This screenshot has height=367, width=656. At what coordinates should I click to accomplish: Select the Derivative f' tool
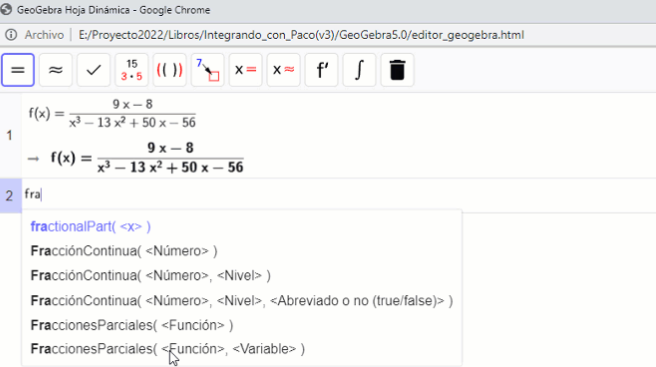[x=321, y=70]
